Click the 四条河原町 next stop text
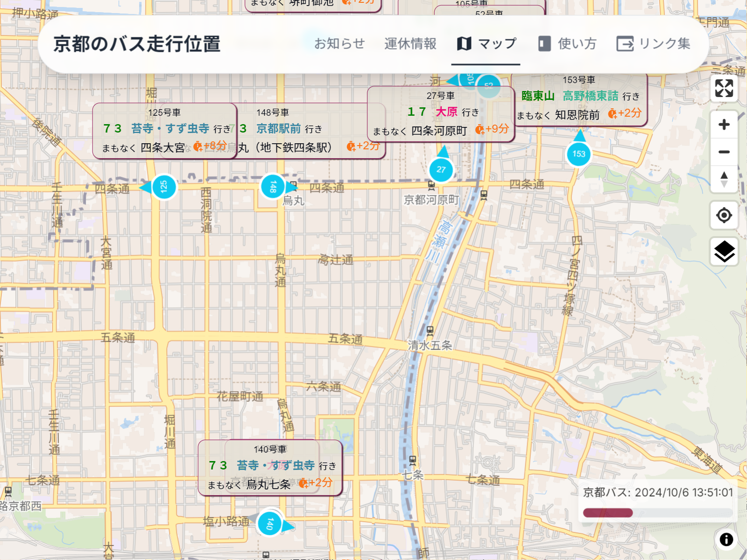 point(439,131)
